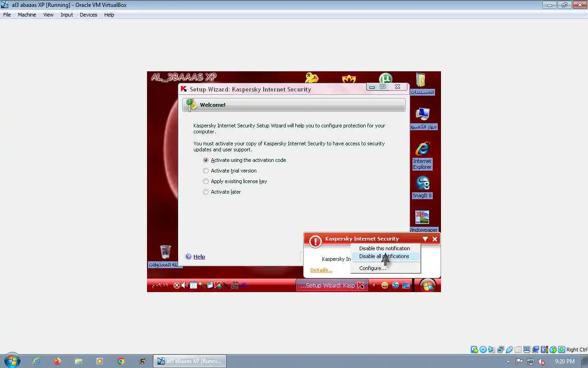Open the My Computer desktop icon in guest

(422, 118)
